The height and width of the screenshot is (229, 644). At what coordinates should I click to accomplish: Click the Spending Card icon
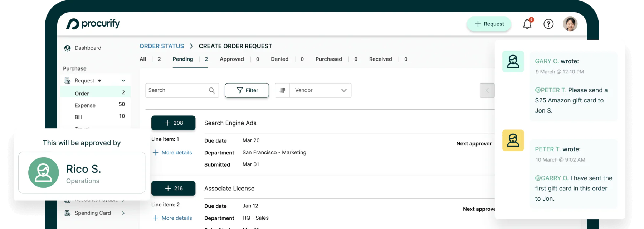[67, 213]
